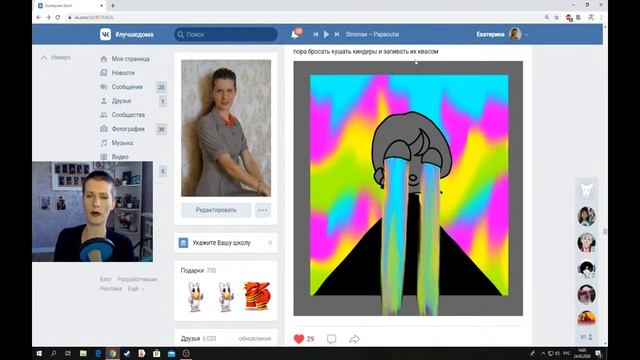Click the Блог footer link
The height and width of the screenshot is (360, 640).
point(105,279)
